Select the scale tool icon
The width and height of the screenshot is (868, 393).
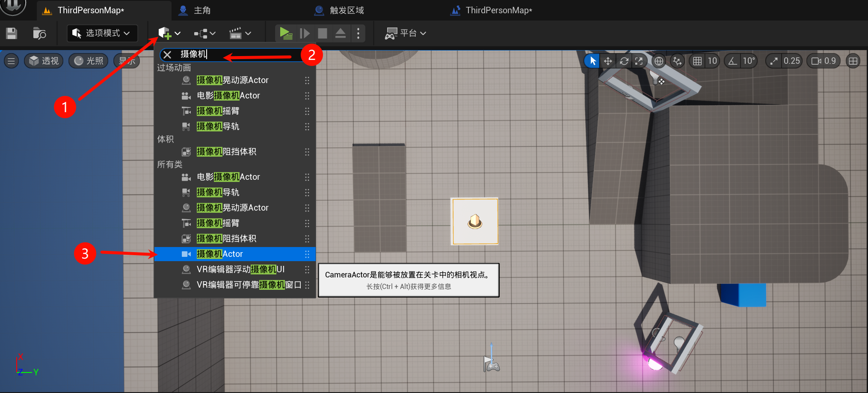(x=639, y=61)
